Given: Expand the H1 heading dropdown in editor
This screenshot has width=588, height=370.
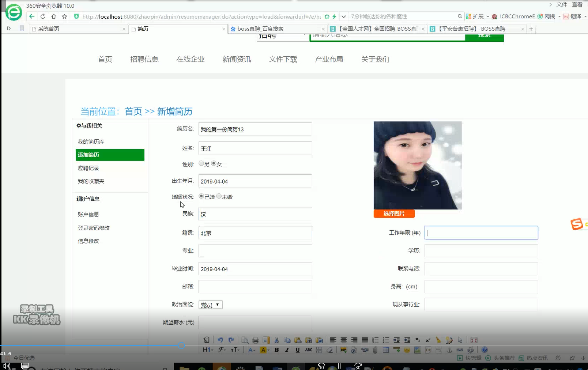Looking at the screenshot, I should coord(207,350).
